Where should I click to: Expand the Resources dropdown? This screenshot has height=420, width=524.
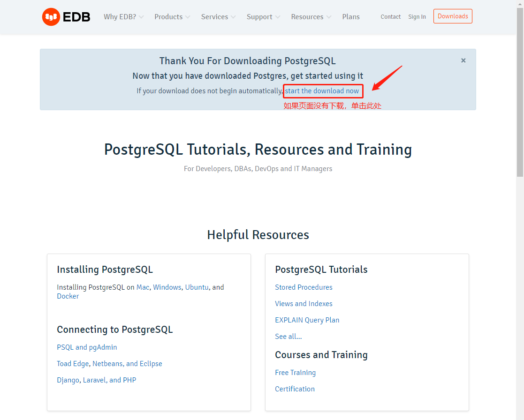pos(307,16)
